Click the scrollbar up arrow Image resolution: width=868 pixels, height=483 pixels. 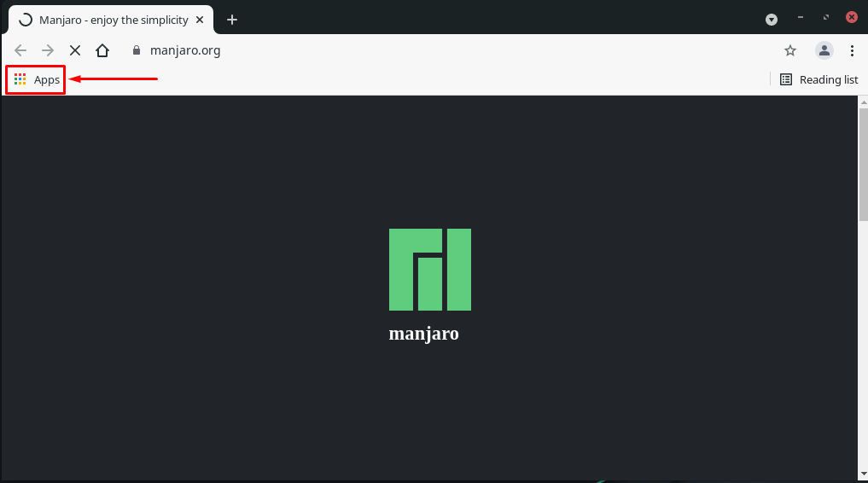[x=864, y=102]
